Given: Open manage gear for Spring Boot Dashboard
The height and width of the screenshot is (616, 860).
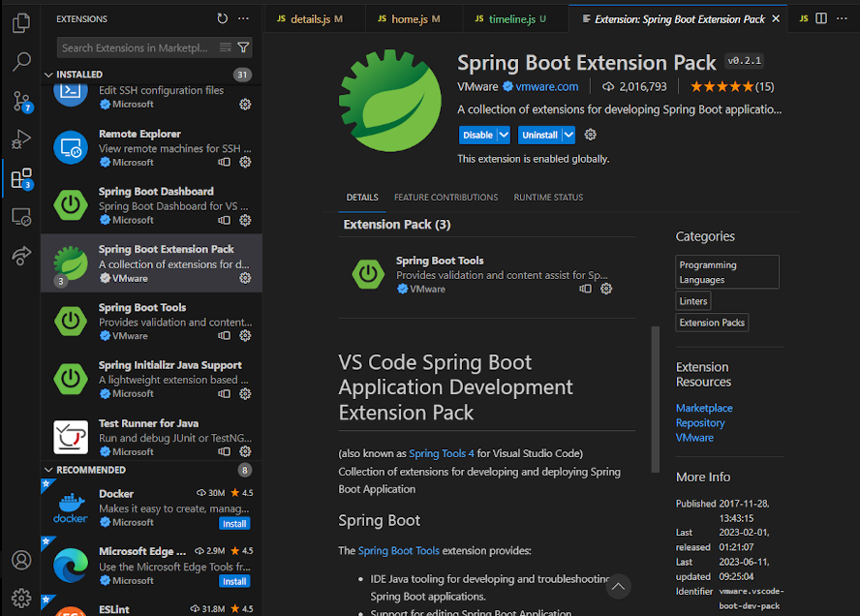Looking at the screenshot, I should pos(245,220).
